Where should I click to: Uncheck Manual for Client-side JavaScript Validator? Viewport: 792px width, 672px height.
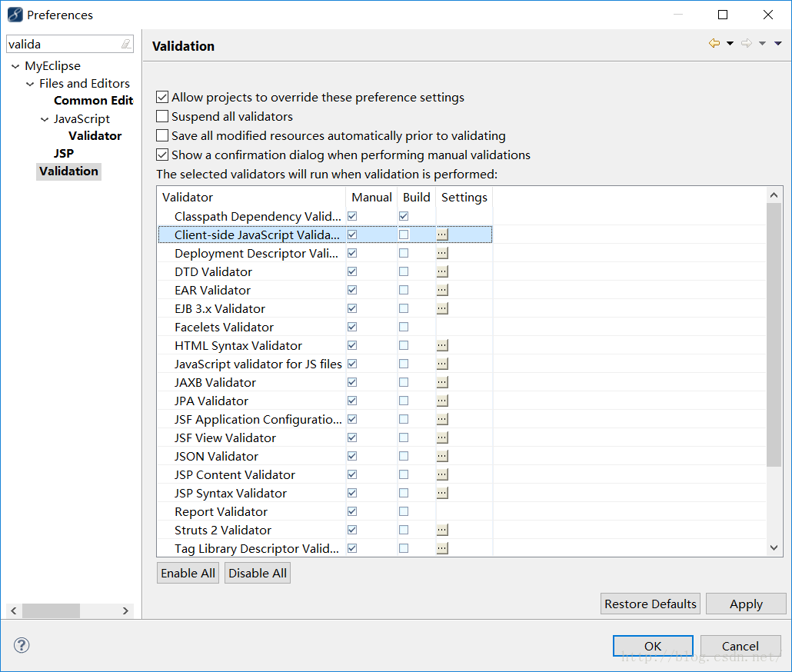[x=352, y=235]
